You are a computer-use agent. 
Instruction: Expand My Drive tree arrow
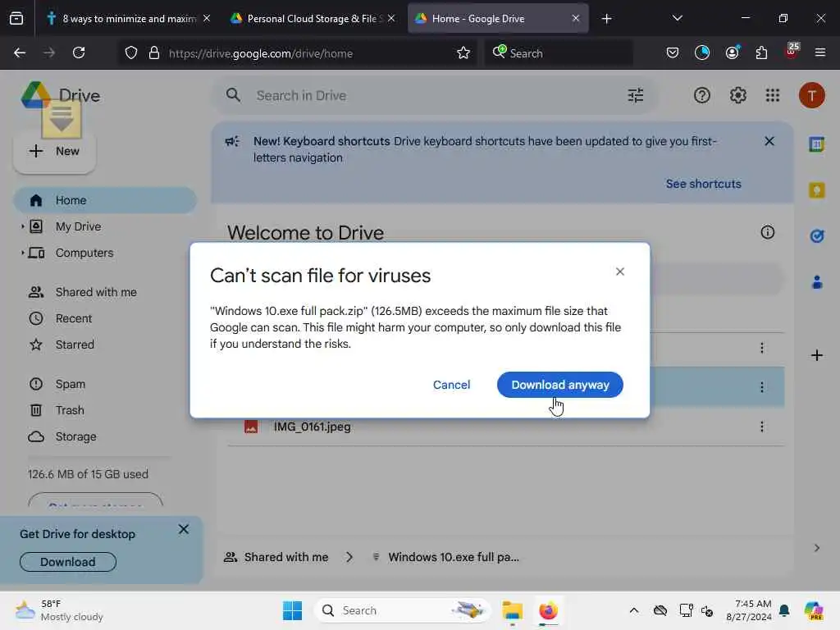coord(22,226)
